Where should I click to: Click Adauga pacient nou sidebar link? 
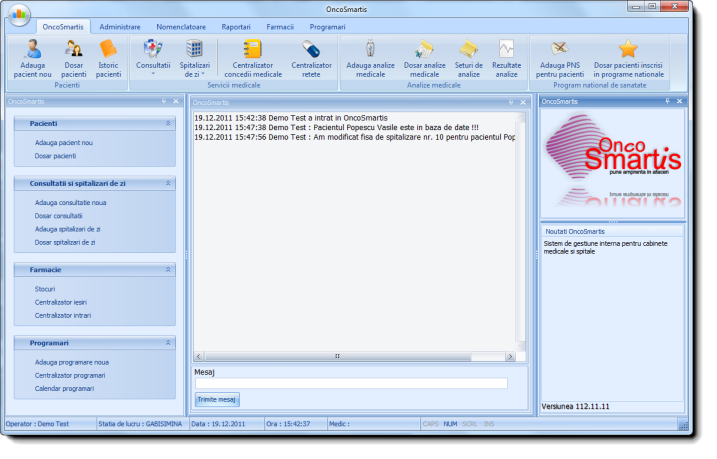[x=64, y=143]
